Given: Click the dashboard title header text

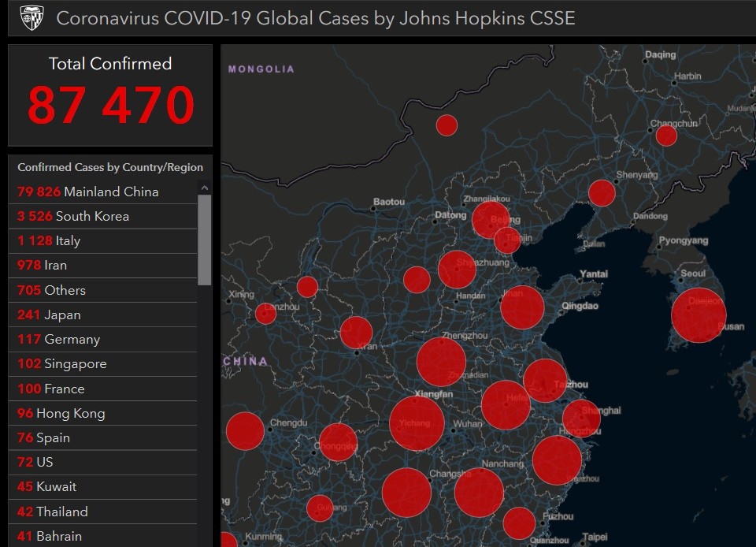Looking at the screenshot, I should pyautogui.click(x=315, y=18).
